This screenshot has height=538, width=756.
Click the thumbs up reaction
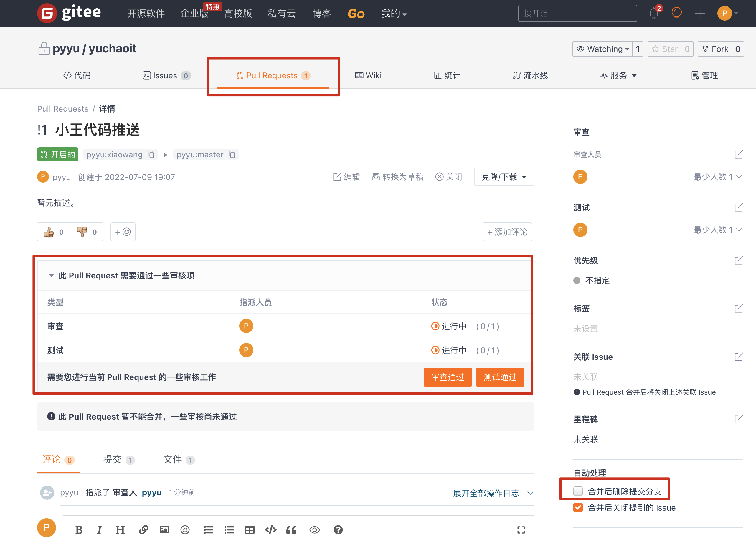click(53, 232)
